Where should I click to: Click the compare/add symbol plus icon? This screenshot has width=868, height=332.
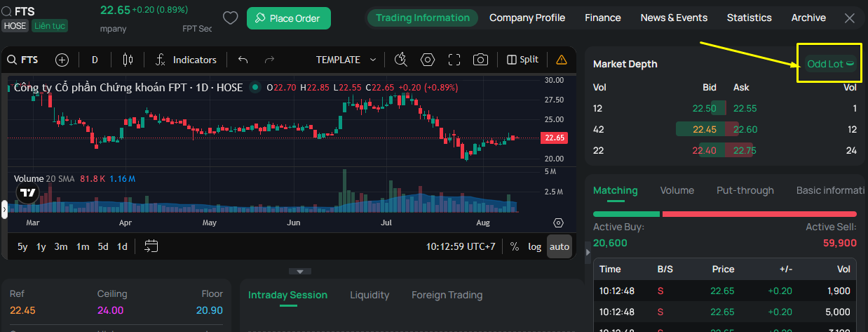coord(62,60)
